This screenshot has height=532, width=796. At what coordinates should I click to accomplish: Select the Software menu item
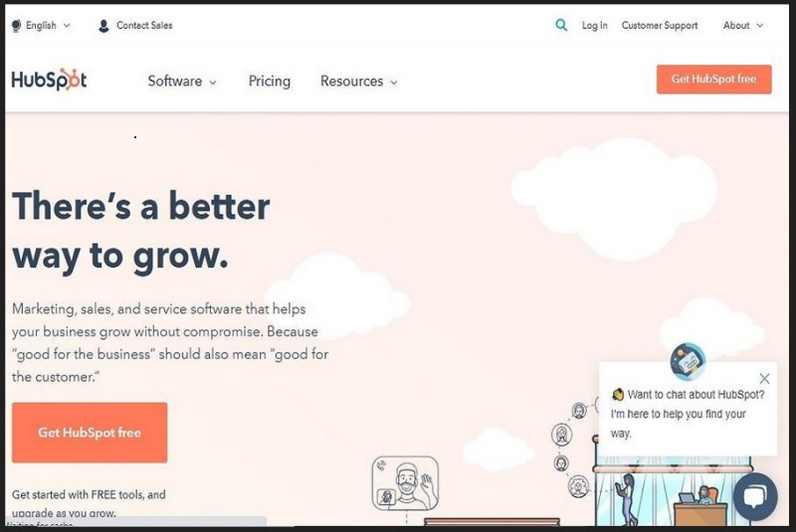pyautogui.click(x=175, y=82)
